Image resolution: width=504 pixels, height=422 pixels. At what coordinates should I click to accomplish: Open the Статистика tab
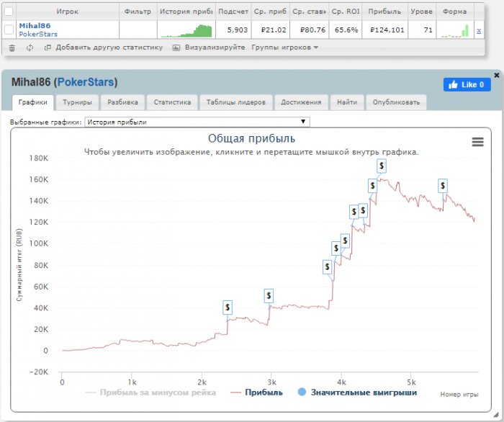point(172,102)
